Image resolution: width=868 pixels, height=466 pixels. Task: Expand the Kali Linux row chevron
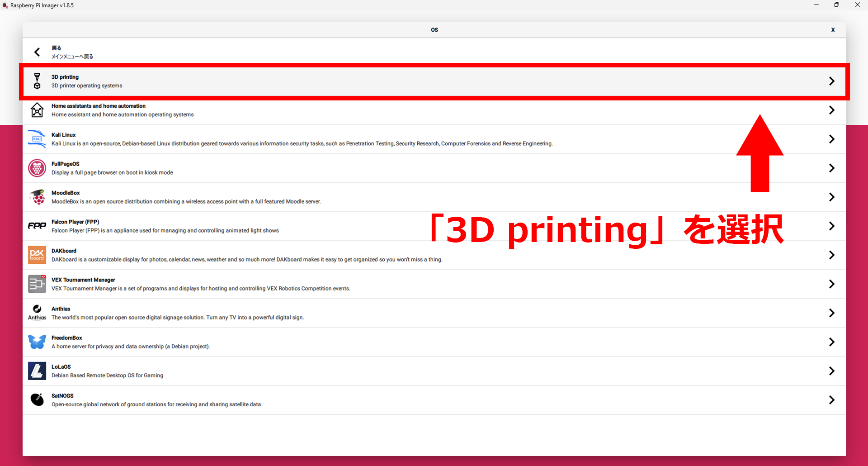coord(831,139)
